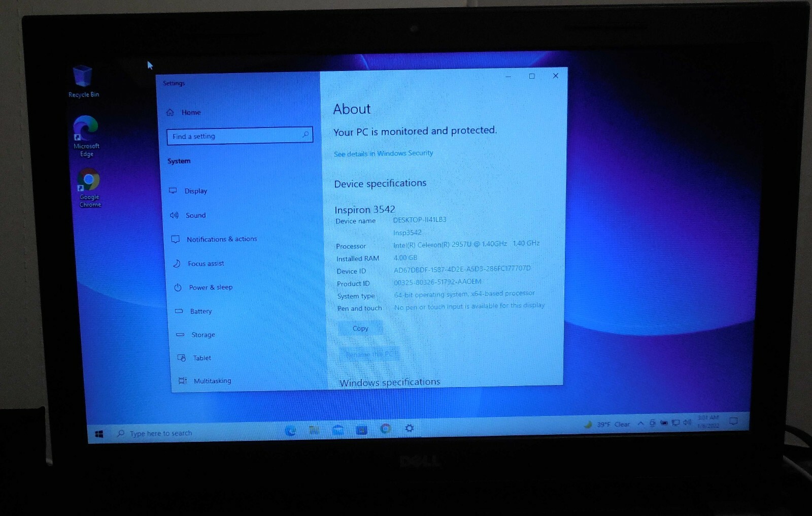Click the Find a setting search box

pos(240,136)
